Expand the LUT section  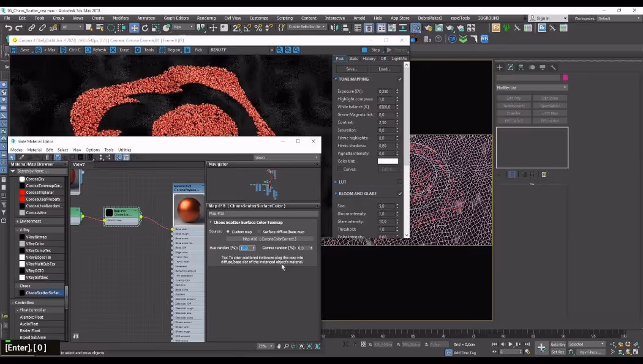[x=336, y=181]
